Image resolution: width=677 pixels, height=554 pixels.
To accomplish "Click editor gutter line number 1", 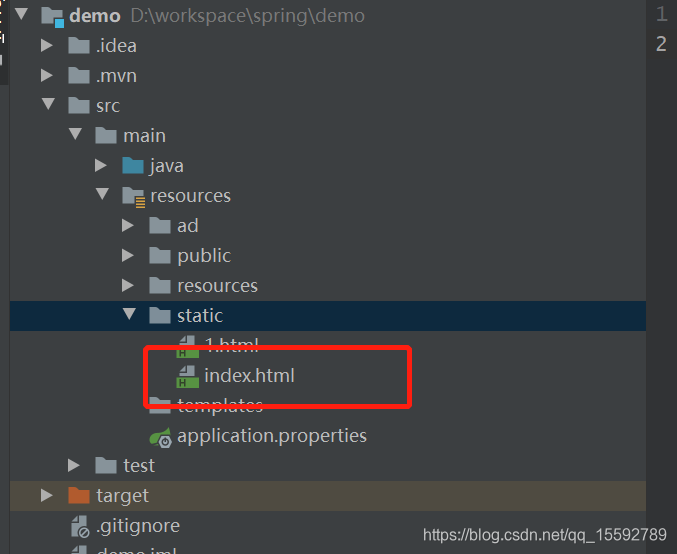I will pyautogui.click(x=661, y=14).
